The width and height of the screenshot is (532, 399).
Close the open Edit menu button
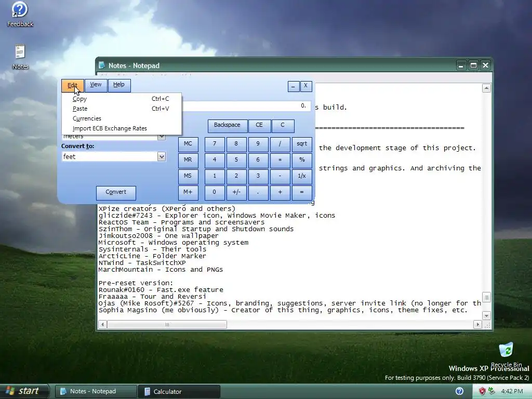point(72,85)
